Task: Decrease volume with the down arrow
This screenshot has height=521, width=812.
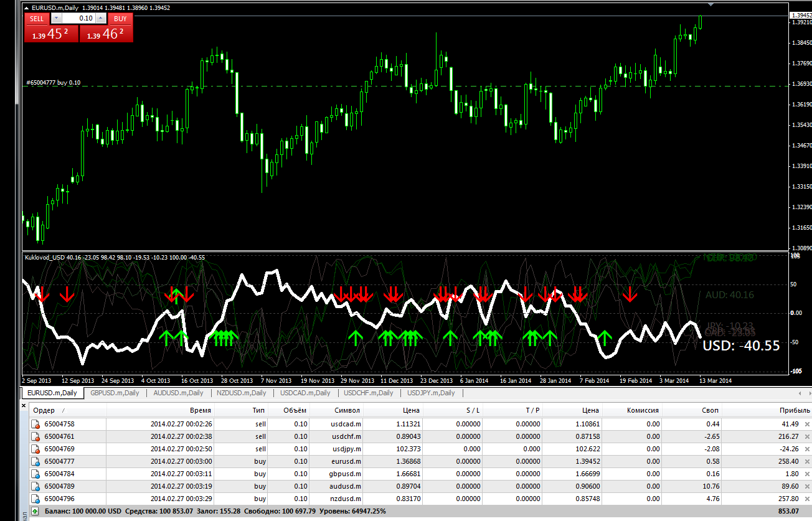Action: coord(55,19)
